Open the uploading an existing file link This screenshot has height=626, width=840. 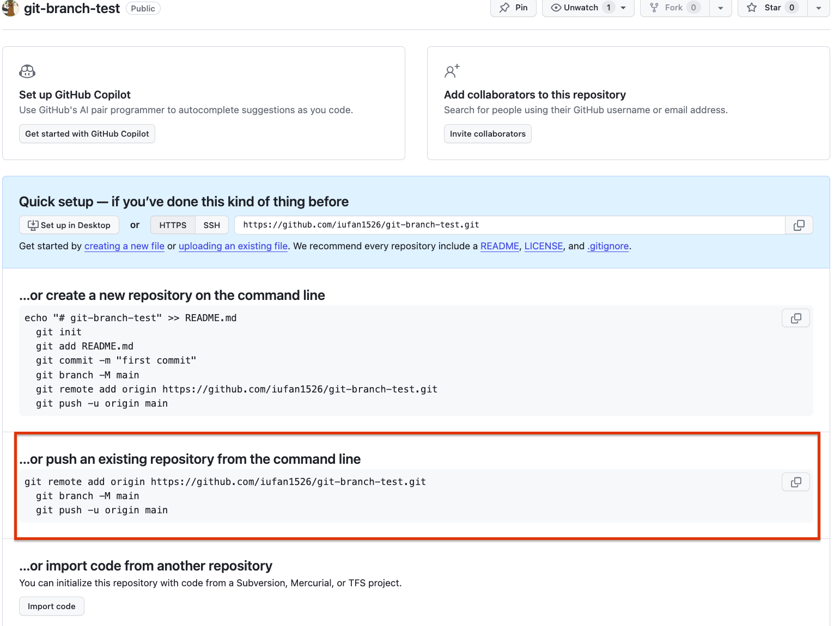tap(233, 246)
